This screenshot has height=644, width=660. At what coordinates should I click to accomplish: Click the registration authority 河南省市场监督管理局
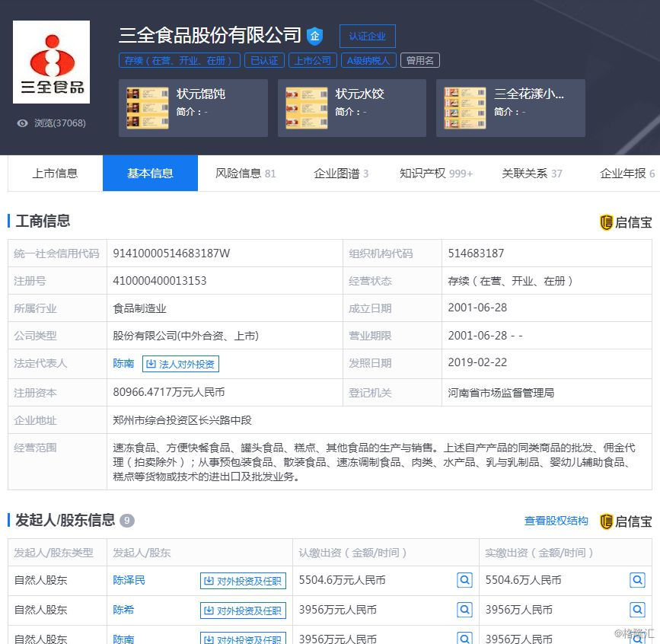[501, 393]
